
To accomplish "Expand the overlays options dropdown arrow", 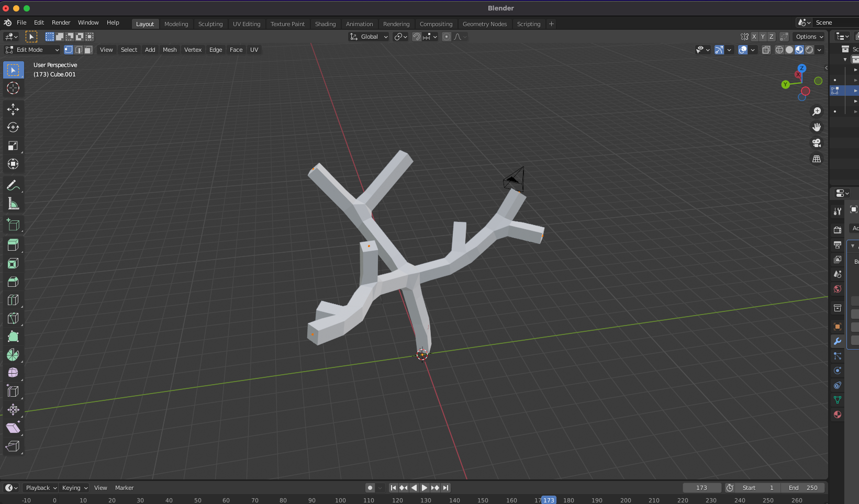I will click(x=753, y=50).
